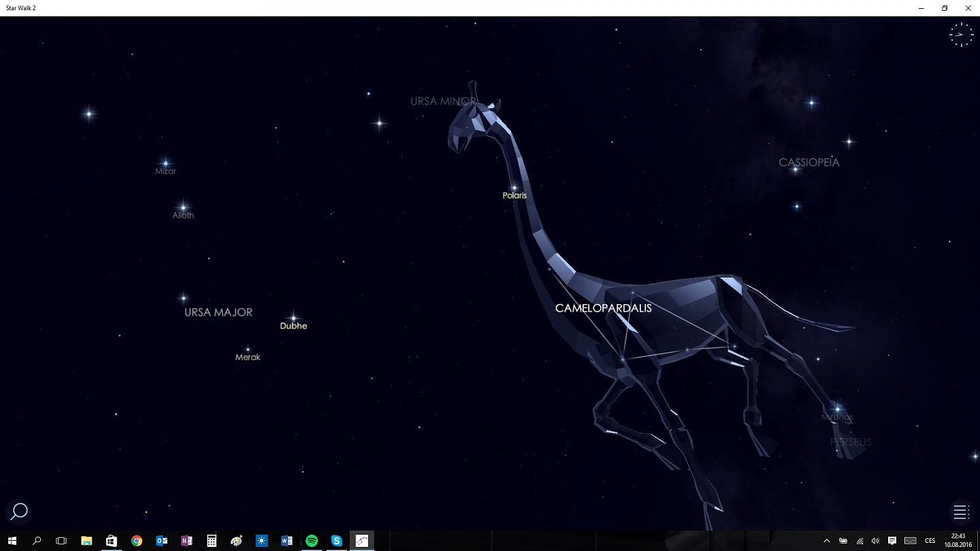Click the Star Walk 2 taskbar icon
980x551 pixels.
point(361,541)
